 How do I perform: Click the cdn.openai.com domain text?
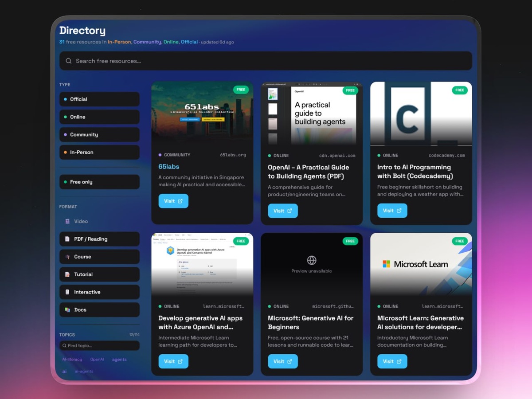pos(337,156)
